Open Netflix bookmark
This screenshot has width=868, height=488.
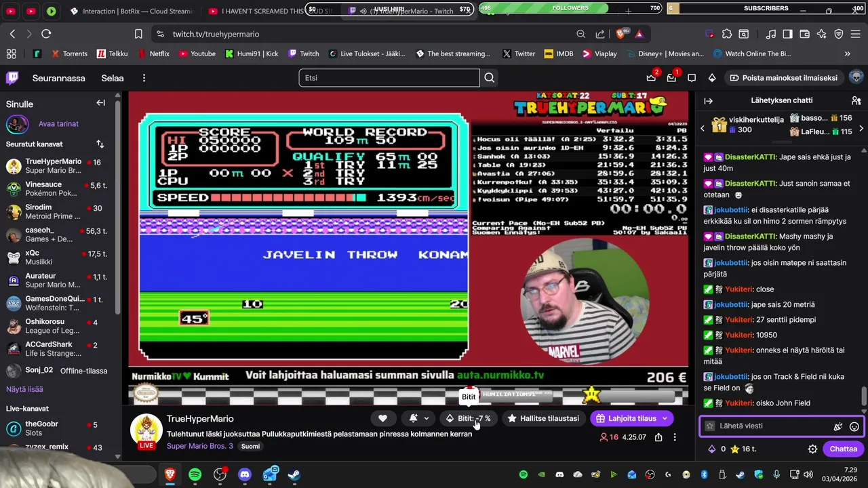(153, 54)
